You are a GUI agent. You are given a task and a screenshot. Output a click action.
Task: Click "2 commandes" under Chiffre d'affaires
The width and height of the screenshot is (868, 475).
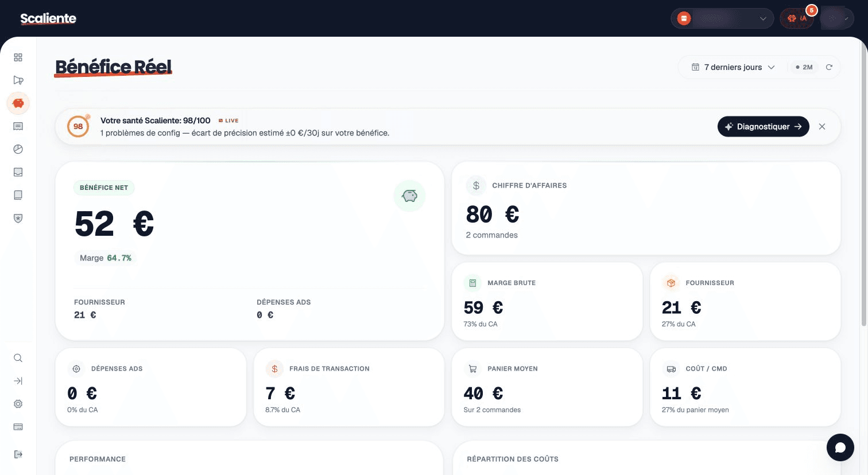coord(492,235)
